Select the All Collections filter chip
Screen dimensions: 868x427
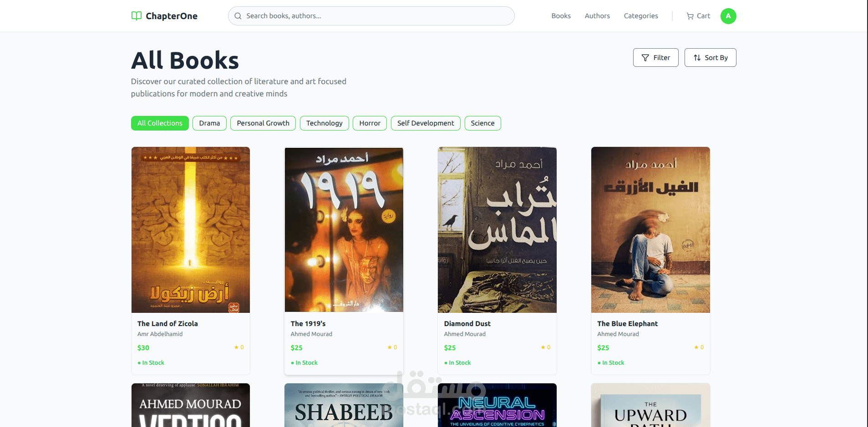[160, 123]
